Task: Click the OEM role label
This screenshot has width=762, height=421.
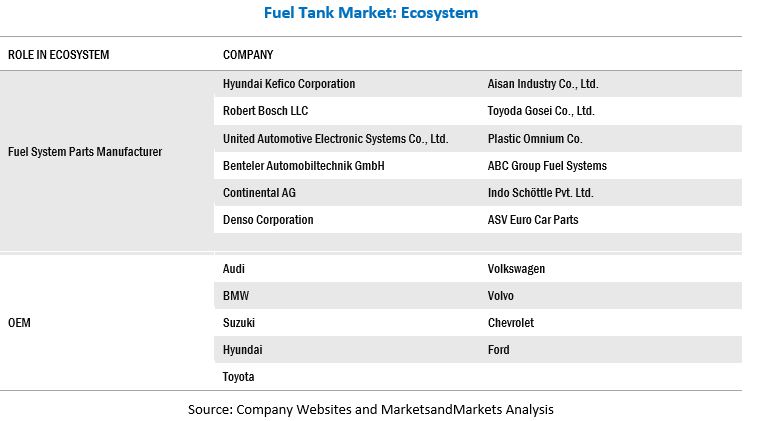Action: 19,323
